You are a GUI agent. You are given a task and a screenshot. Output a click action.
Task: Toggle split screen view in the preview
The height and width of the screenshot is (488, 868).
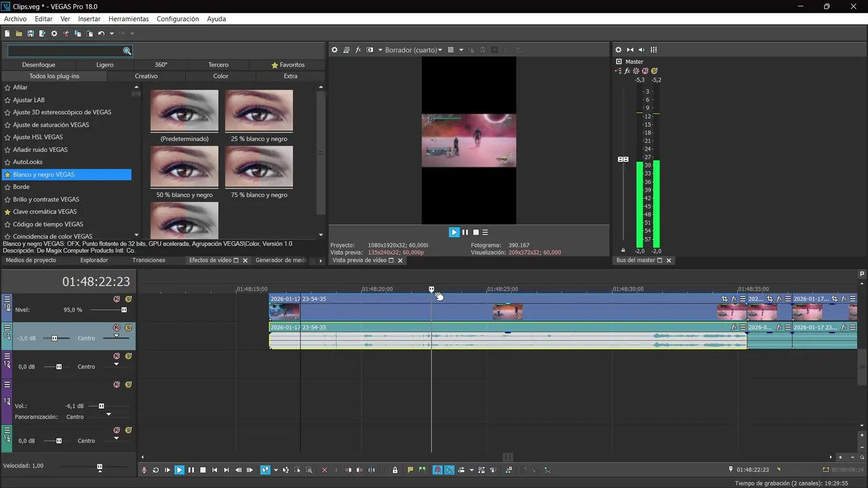point(370,49)
